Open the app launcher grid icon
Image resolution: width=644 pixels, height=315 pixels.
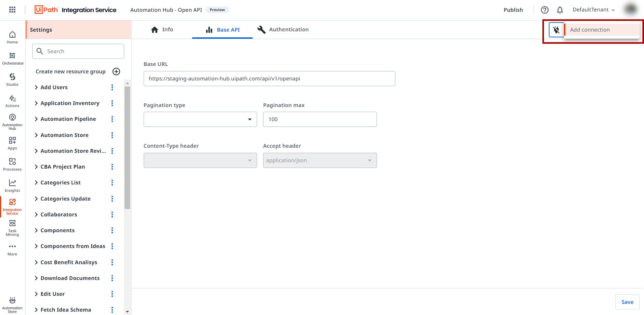(x=12, y=10)
